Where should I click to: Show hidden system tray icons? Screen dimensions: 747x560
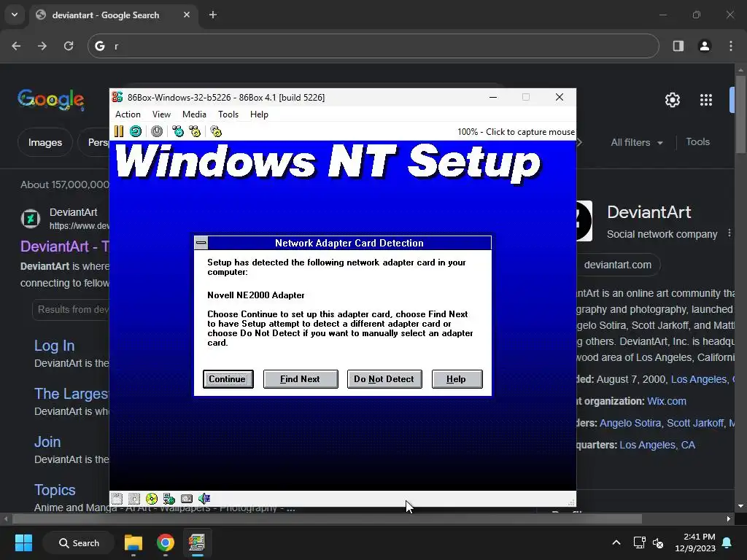(616, 542)
